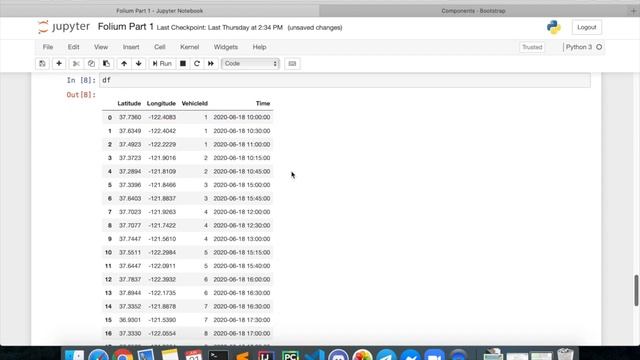Click longitude -122.3932 in row 12
The width and height of the screenshot is (640, 360).
162,279
